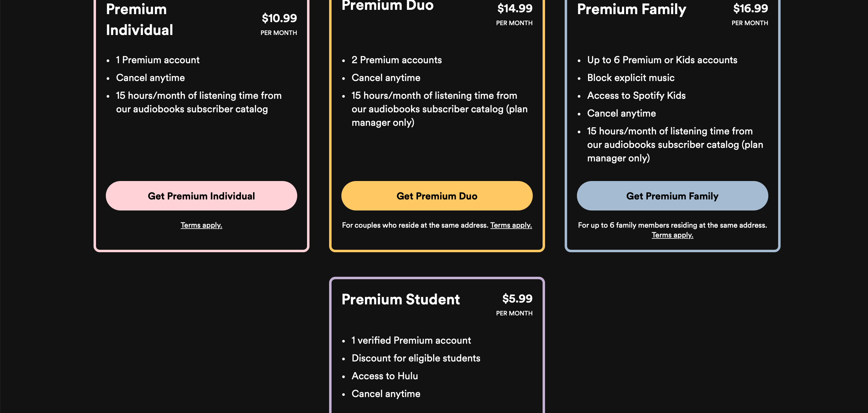Image resolution: width=868 pixels, height=413 pixels.
Task: Click the Premium Family plan title
Action: click(631, 10)
